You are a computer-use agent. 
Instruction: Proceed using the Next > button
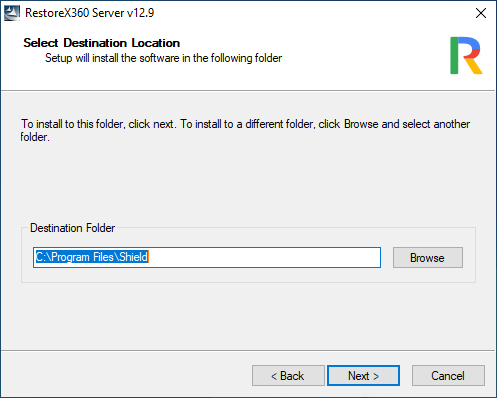coord(363,376)
